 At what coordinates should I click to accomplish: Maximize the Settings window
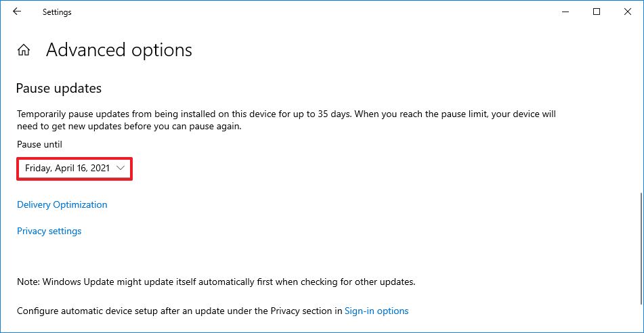(x=597, y=12)
